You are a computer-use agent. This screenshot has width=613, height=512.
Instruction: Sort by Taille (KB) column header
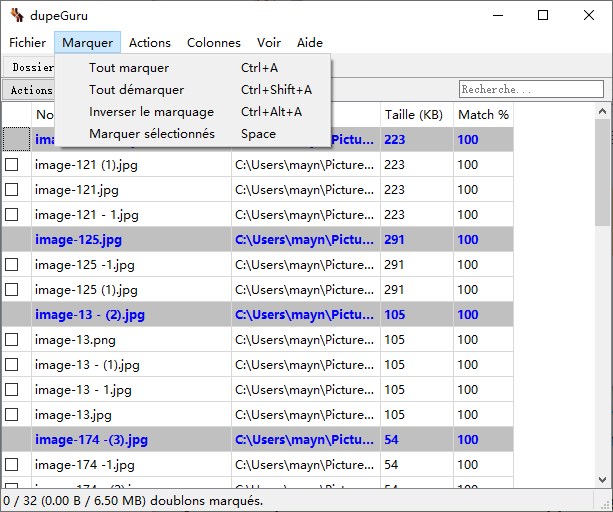(417, 115)
